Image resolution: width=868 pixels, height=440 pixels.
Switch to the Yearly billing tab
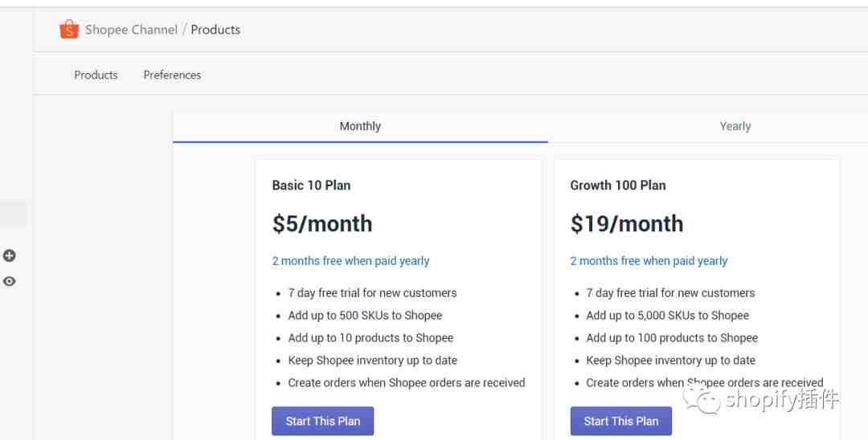[735, 126]
